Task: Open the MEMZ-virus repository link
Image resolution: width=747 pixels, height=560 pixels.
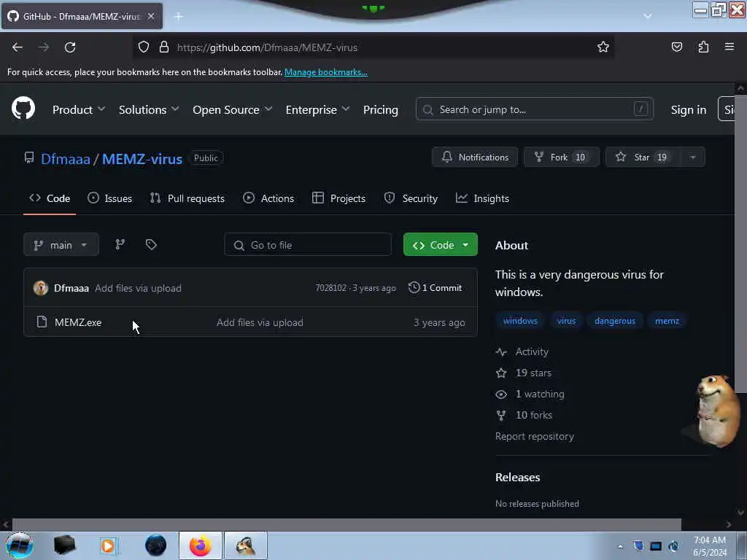Action: pos(142,158)
